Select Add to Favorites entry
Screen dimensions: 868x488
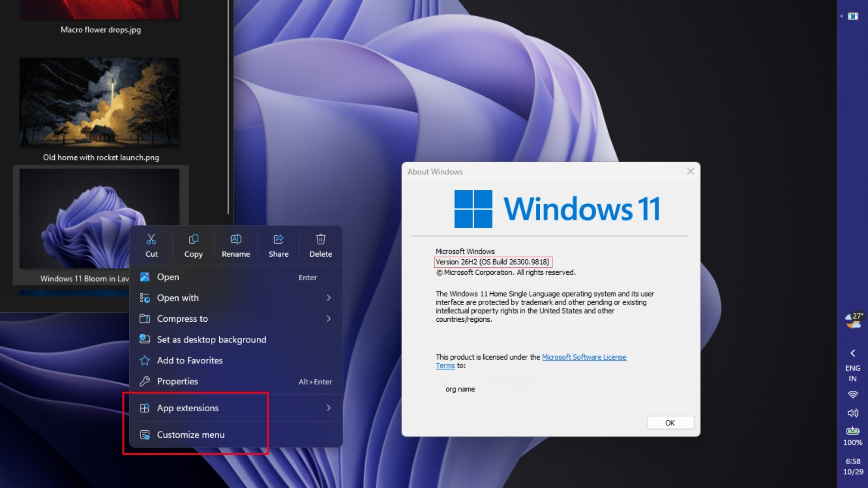236,360
